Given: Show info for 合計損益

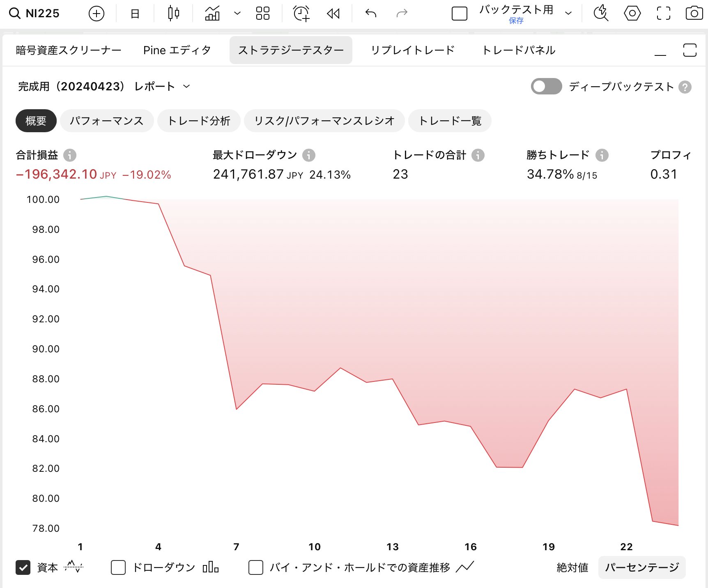Looking at the screenshot, I should (x=70, y=155).
